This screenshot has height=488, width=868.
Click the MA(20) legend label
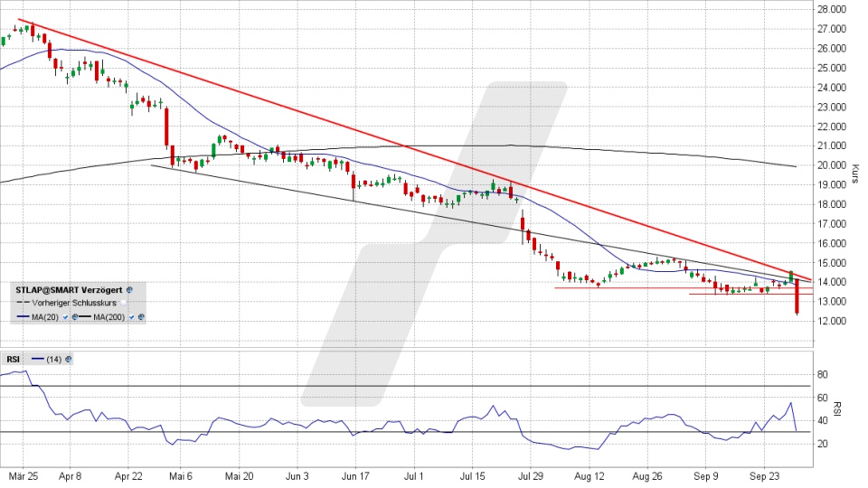45,317
